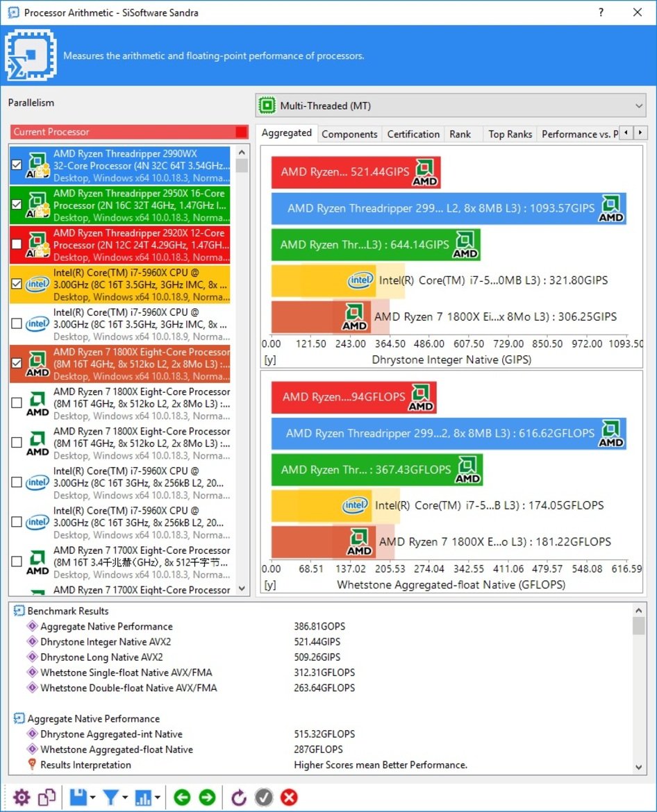Click the processor list scrollbar thumb
The image size is (657, 812).
(242, 165)
